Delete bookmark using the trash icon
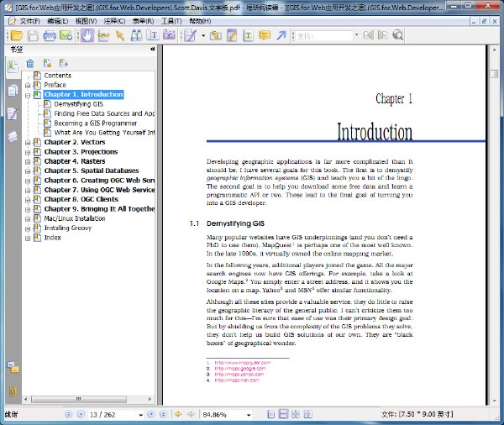 [x=30, y=64]
